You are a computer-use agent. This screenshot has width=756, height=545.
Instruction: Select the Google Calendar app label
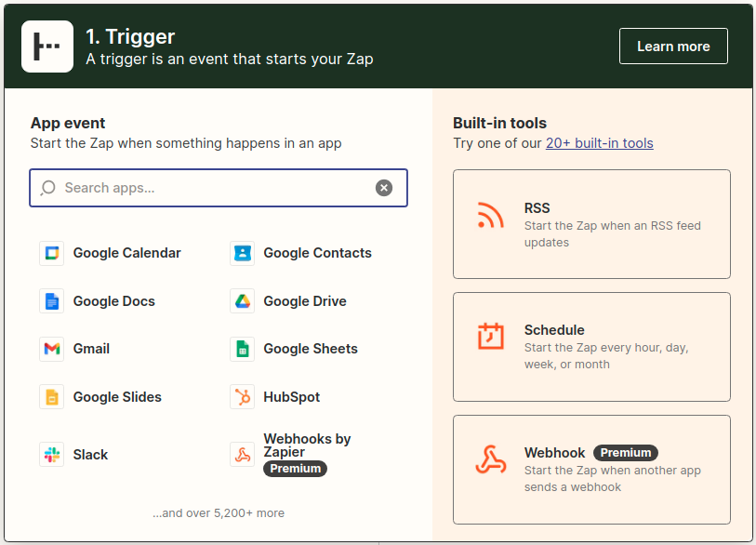[x=126, y=253]
